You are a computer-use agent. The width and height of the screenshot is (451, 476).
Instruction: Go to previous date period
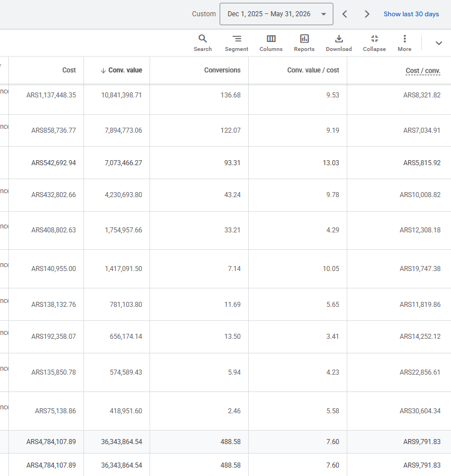tap(345, 14)
